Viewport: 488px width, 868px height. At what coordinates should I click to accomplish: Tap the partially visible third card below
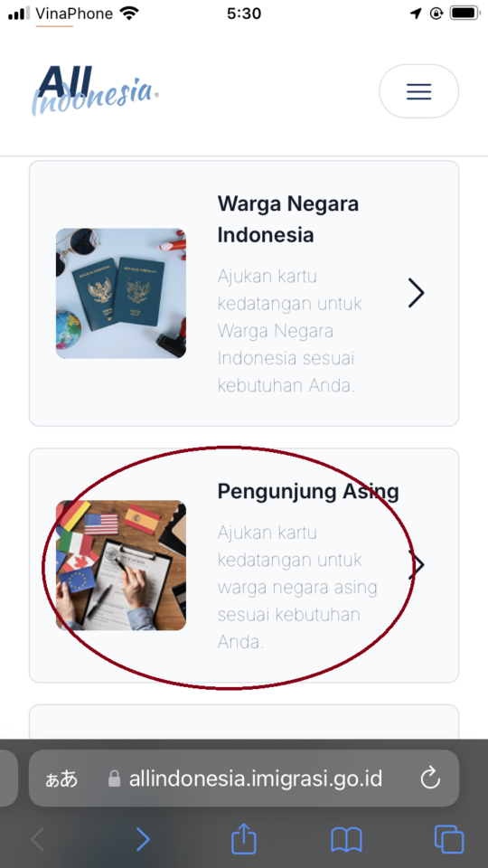(244, 722)
